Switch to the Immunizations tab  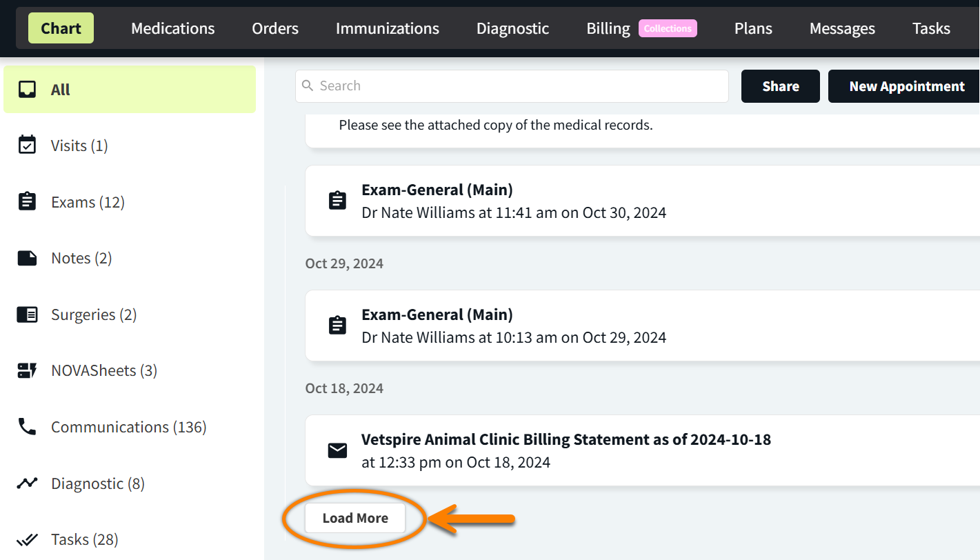(388, 28)
